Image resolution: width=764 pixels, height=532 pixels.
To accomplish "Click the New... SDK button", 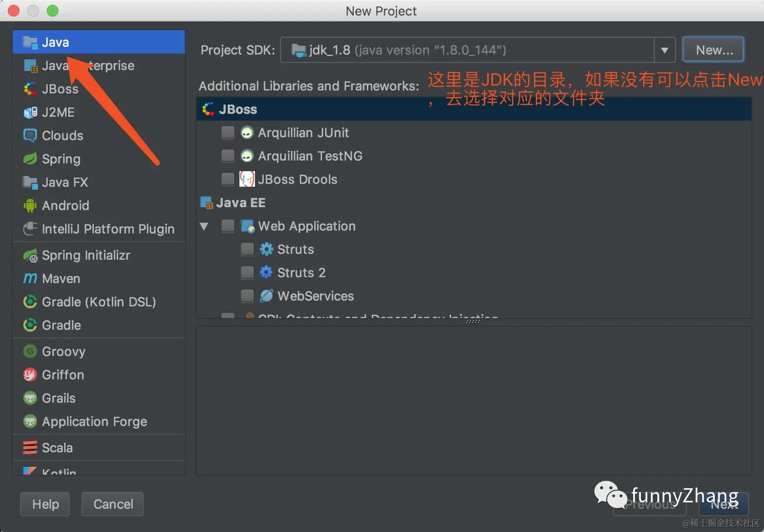I will [x=714, y=50].
